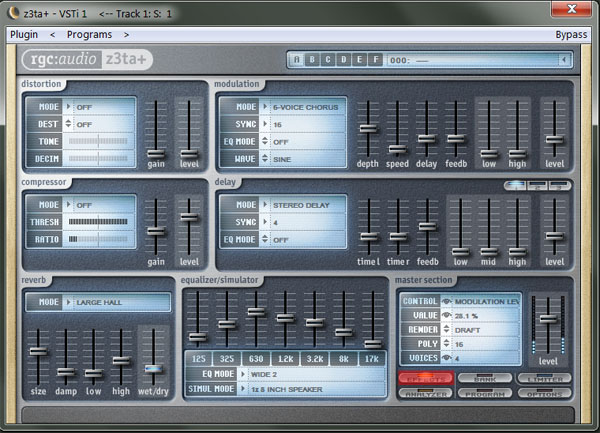Viewport: 600px width, 433px height.
Task: Click the distortion TONE horizontal slider
Action: coord(98,141)
